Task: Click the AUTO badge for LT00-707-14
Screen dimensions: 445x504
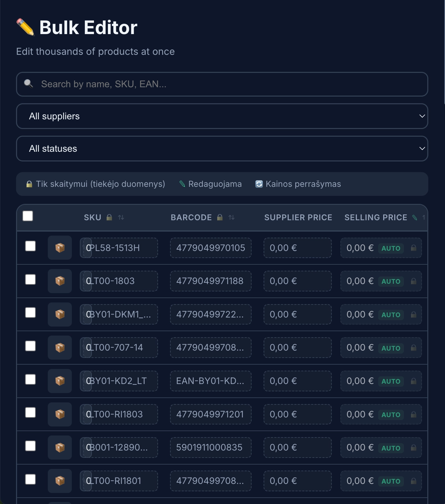Action: pos(390,348)
